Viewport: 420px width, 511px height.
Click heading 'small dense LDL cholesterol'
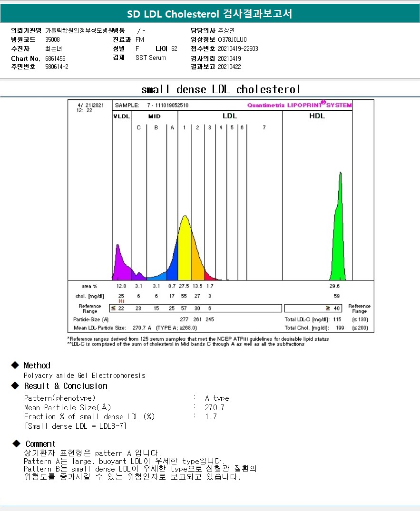pyautogui.click(x=221, y=89)
